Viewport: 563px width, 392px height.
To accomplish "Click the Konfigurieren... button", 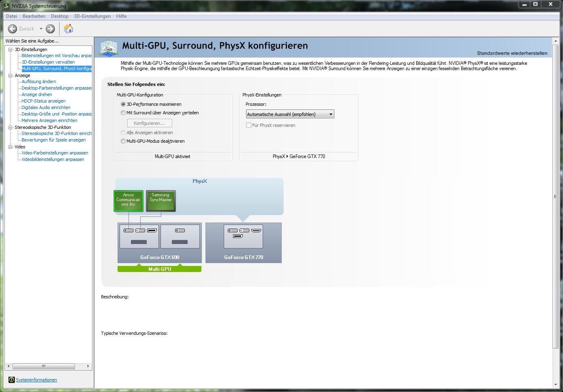I will pyautogui.click(x=150, y=123).
